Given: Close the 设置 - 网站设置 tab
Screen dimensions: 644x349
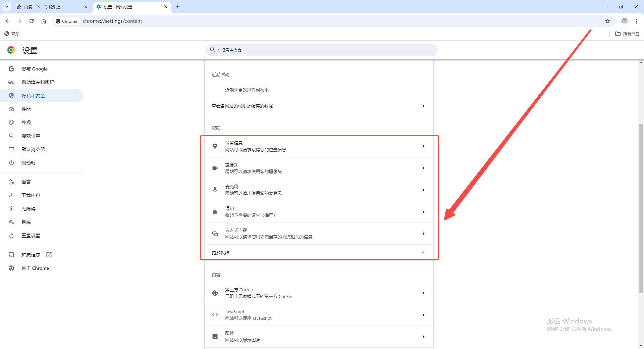Looking at the screenshot, I should point(166,7).
